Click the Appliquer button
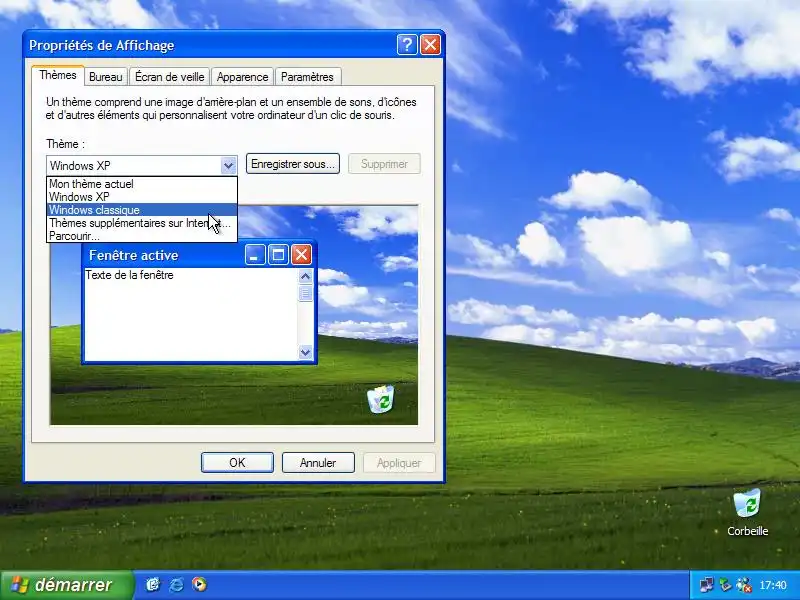The image size is (800, 600). tap(399, 463)
